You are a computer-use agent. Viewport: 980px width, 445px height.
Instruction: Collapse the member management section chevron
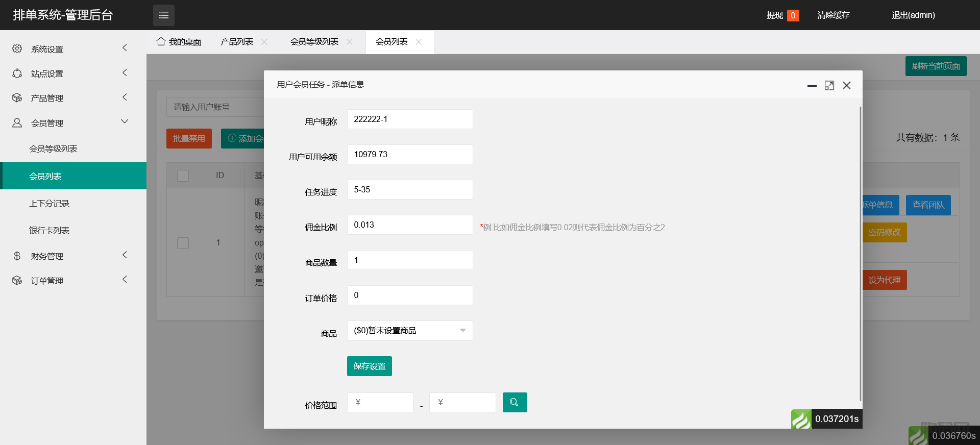[125, 121]
